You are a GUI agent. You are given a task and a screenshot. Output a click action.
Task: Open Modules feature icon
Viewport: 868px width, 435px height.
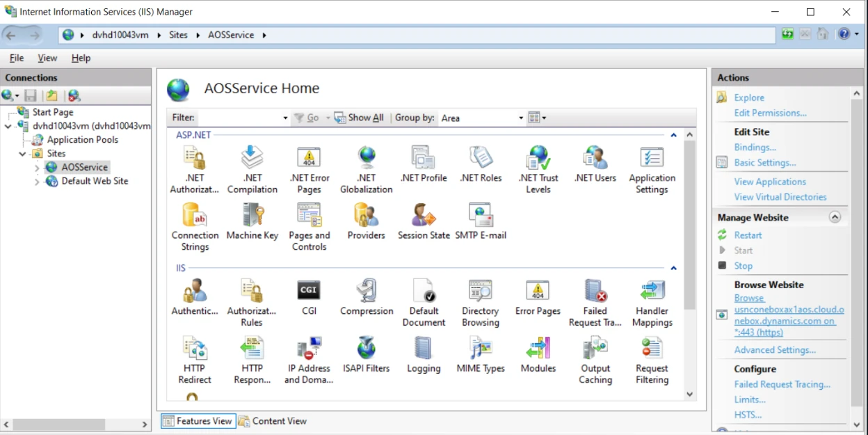tap(538, 348)
